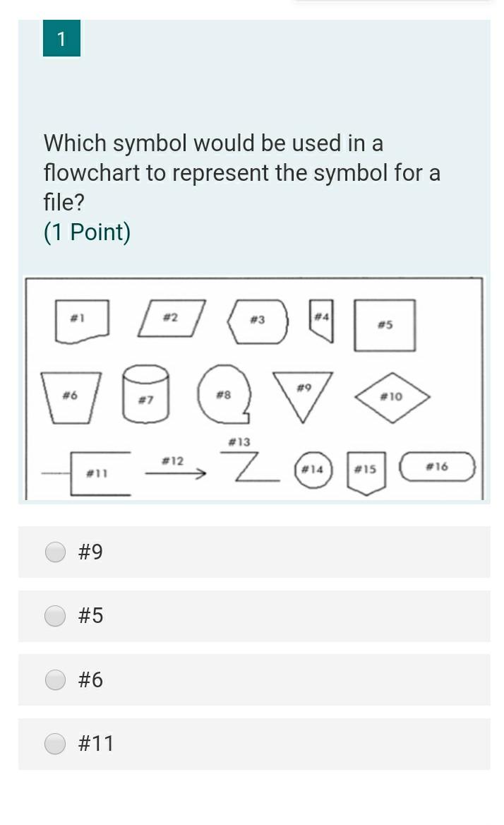Select the #6 answer radio button
The image size is (504, 825).
(55, 679)
